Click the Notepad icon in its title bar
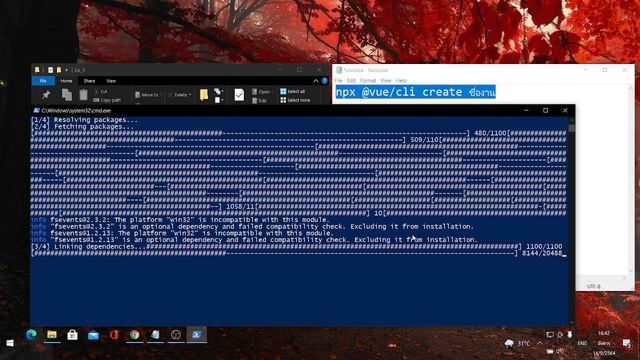 339,70
